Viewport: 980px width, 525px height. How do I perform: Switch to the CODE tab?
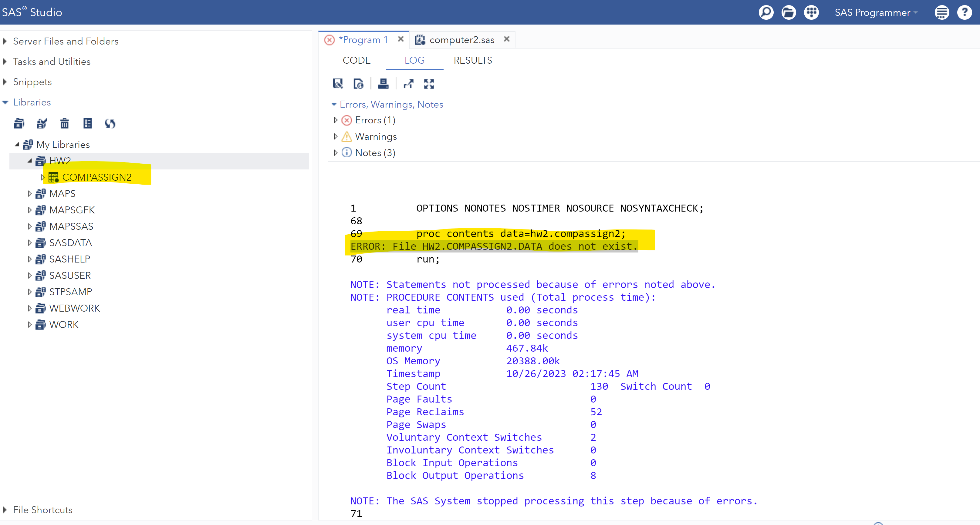pyautogui.click(x=356, y=60)
